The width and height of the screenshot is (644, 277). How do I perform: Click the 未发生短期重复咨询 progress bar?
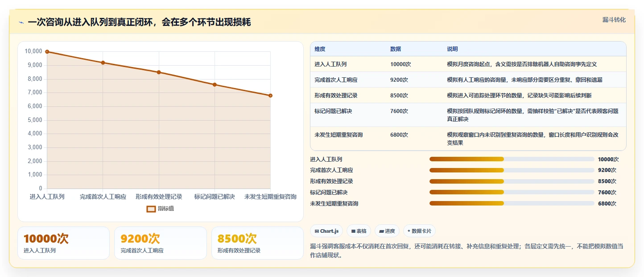coord(512,203)
